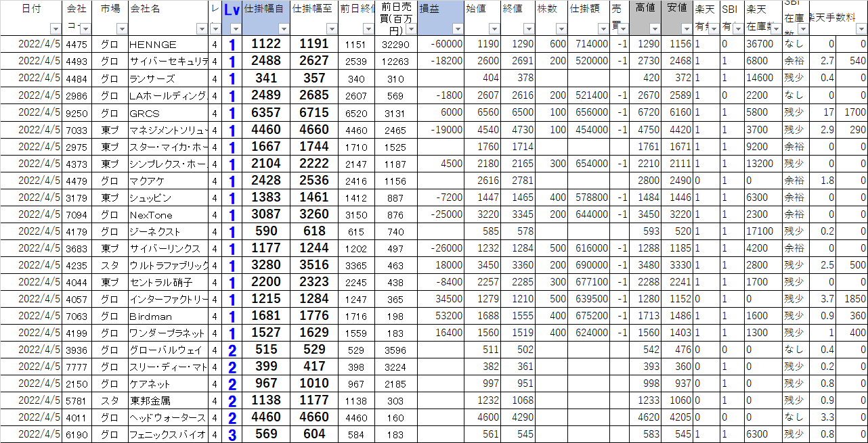
Task: Select the 仕掛額 value 714000
Action: click(589, 44)
